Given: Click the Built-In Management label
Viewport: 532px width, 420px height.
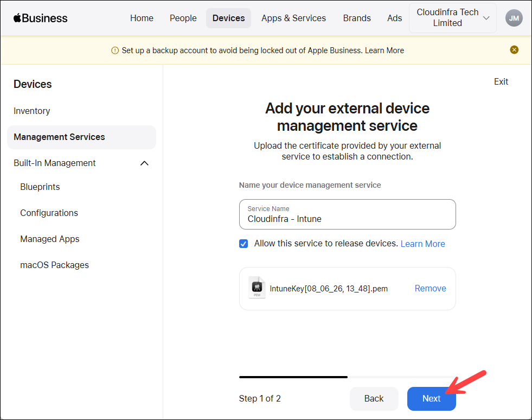Looking at the screenshot, I should click(x=55, y=163).
